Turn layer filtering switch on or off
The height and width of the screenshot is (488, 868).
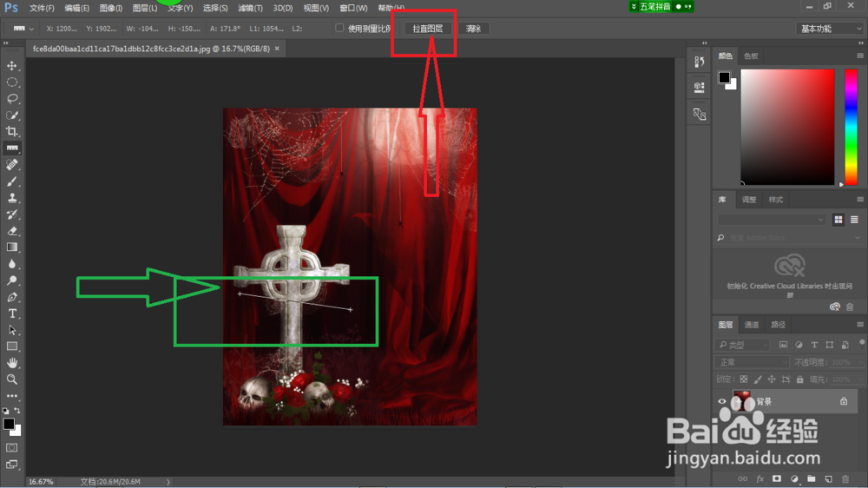click(862, 343)
